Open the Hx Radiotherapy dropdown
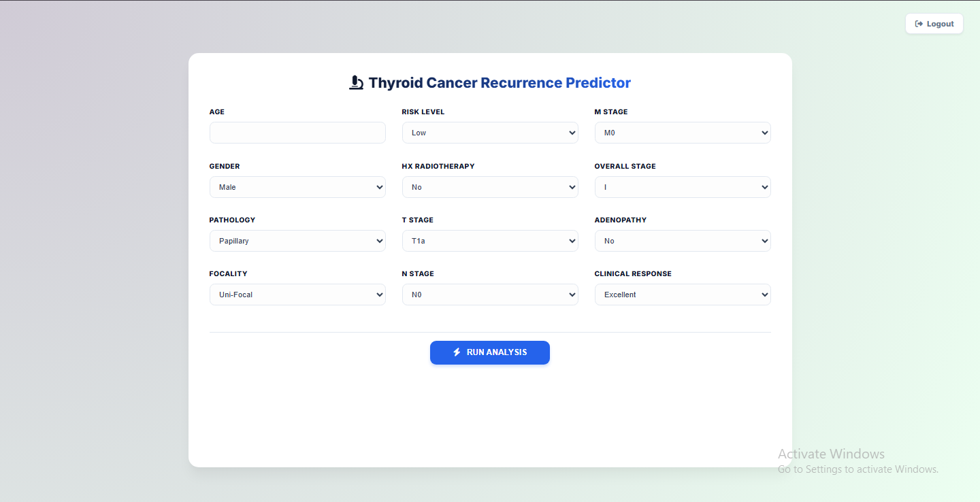980x502 pixels. point(490,187)
